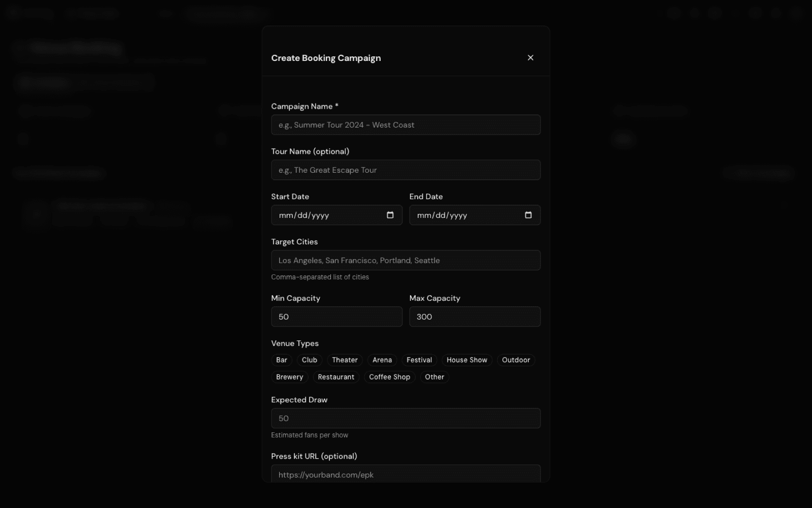The width and height of the screenshot is (812, 508).
Task: Click the 'Create Booking Campaign' dialog title
Action: tap(326, 58)
